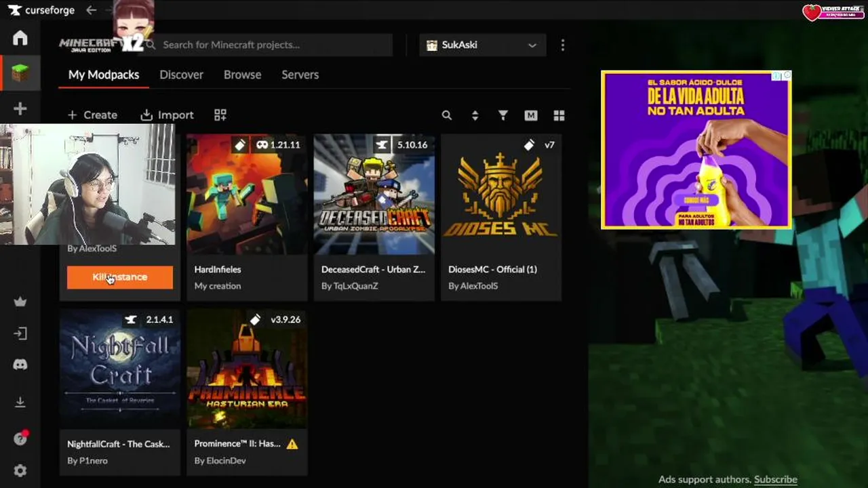Click the Import button

[x=167, y=115]
